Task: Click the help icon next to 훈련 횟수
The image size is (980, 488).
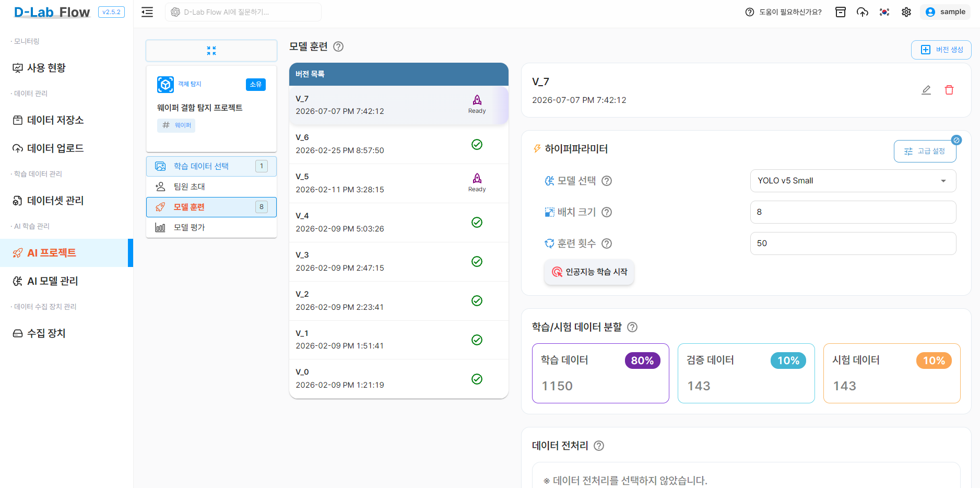Action: 607,243
